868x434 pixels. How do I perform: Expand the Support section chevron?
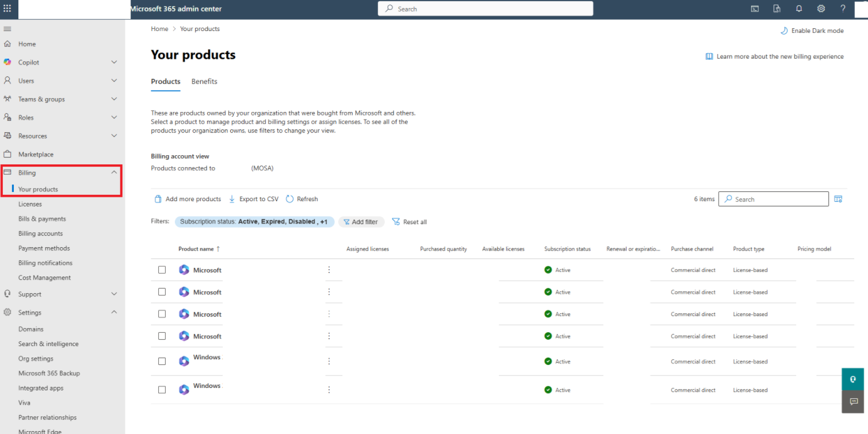coord(114,294)
